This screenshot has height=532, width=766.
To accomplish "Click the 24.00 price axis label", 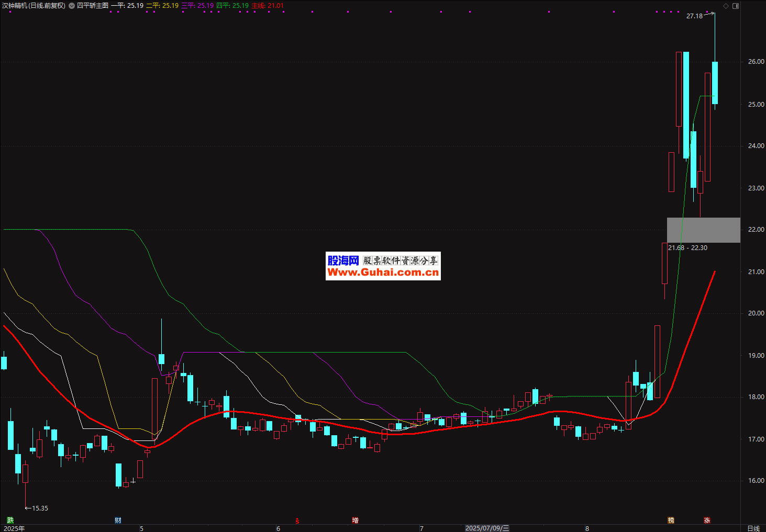I will click(756, 146).
